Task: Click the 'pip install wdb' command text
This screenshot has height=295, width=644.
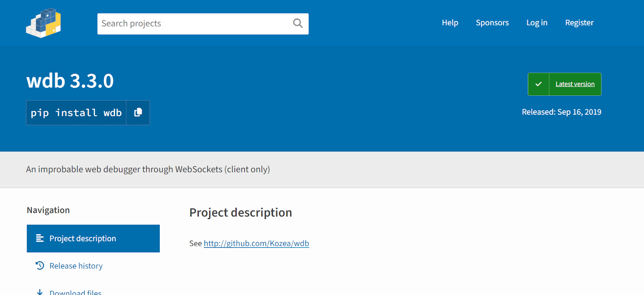Action: click(76, 113)
